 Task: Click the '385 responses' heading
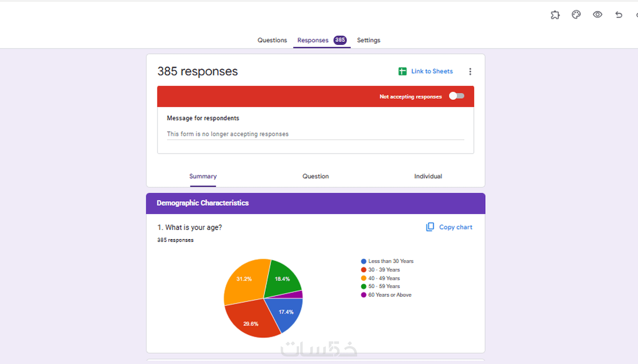click(197, 71)
